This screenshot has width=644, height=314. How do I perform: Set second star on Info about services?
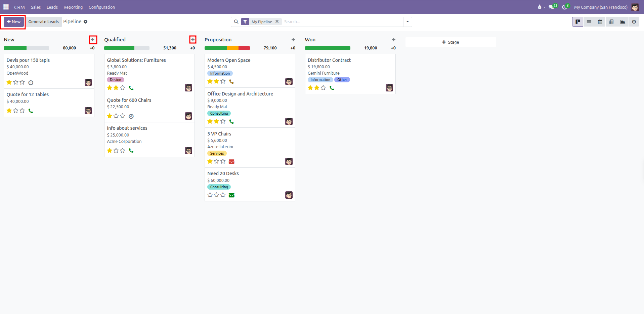click(116, 151)
